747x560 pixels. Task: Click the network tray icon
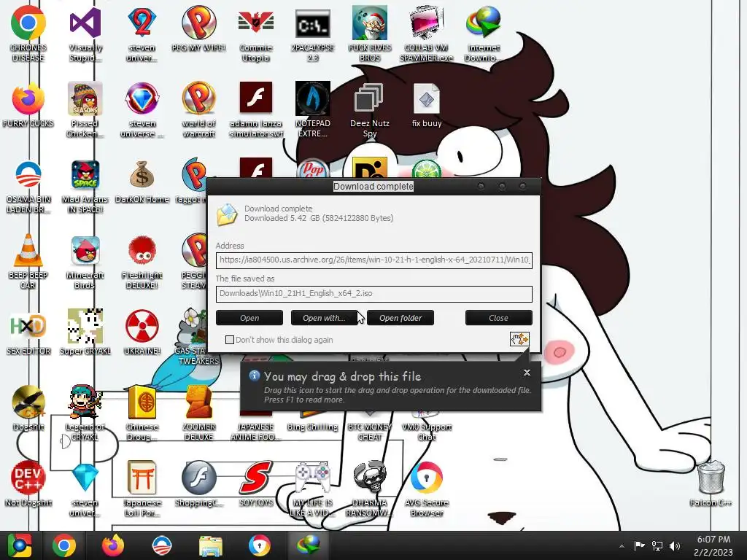[657, 546]
